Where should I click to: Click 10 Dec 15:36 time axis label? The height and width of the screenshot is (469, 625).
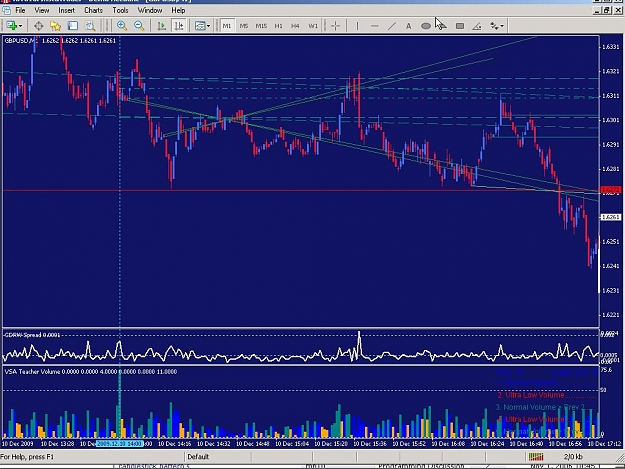point(369,443)
